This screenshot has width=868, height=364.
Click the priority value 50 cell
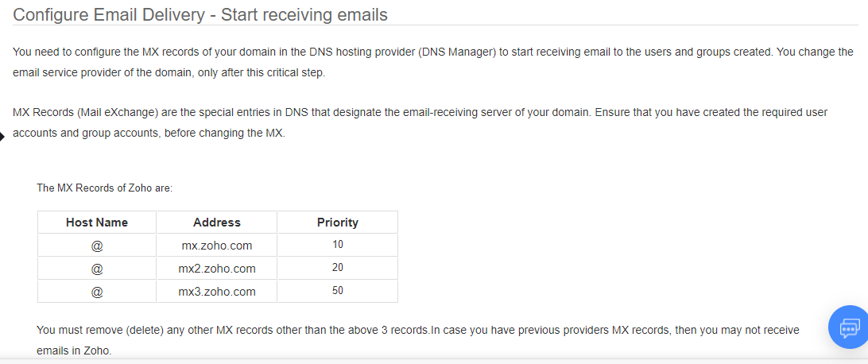point(338,291)
